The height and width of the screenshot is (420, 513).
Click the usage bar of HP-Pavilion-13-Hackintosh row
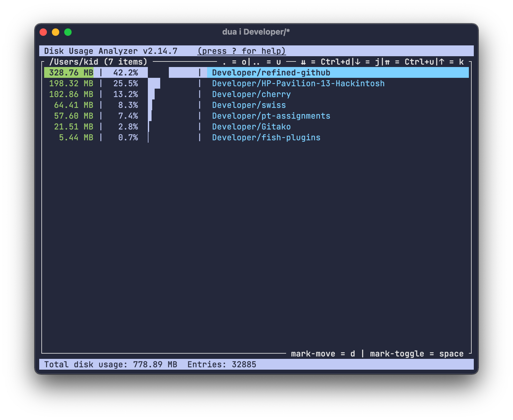(x=154, y=83)
